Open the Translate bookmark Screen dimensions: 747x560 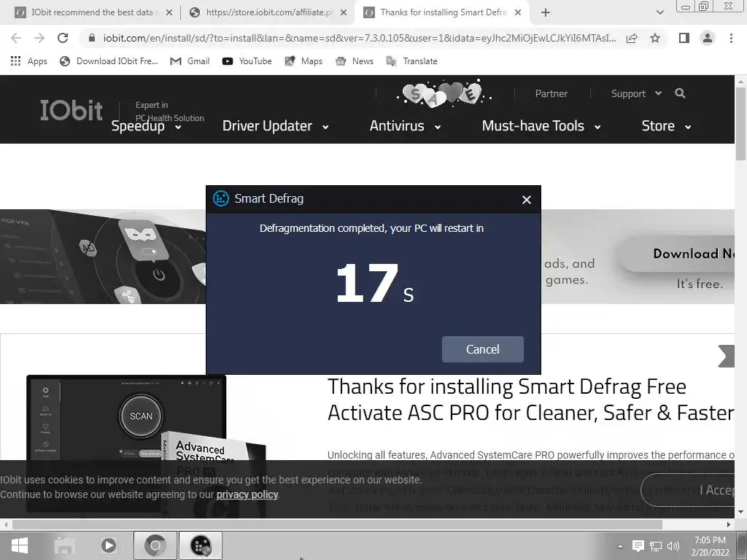[411, 61]
